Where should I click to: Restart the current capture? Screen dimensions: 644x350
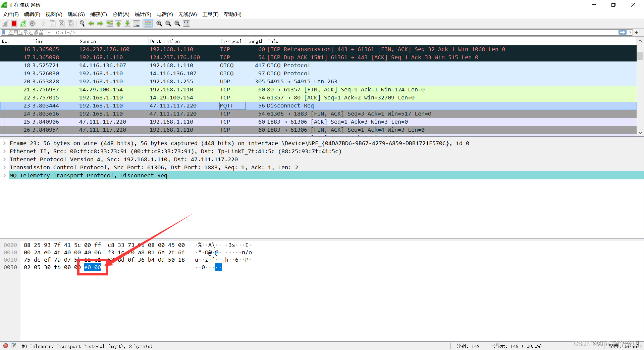[x=23, y=24]
